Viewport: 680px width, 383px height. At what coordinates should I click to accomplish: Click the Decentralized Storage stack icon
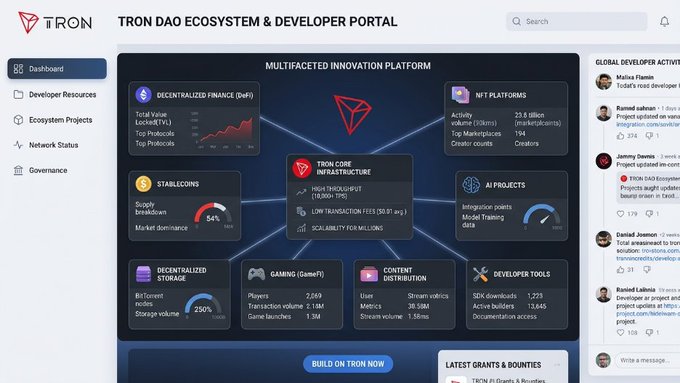coord(144,274)
